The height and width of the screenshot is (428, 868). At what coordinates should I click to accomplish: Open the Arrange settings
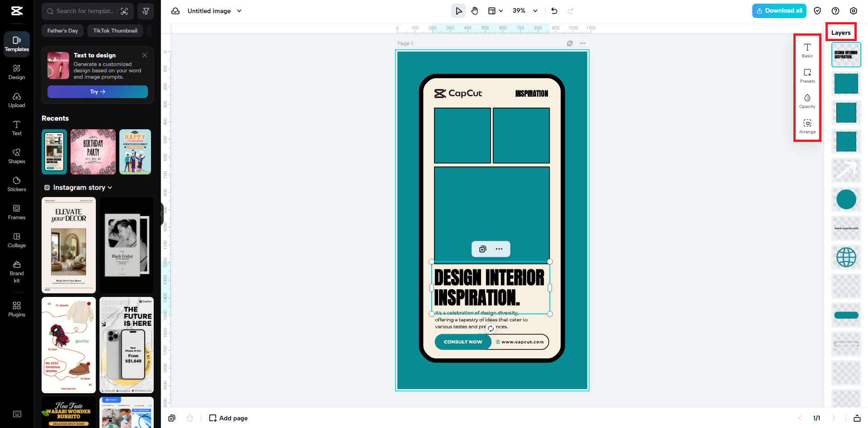tap(807, 126)
